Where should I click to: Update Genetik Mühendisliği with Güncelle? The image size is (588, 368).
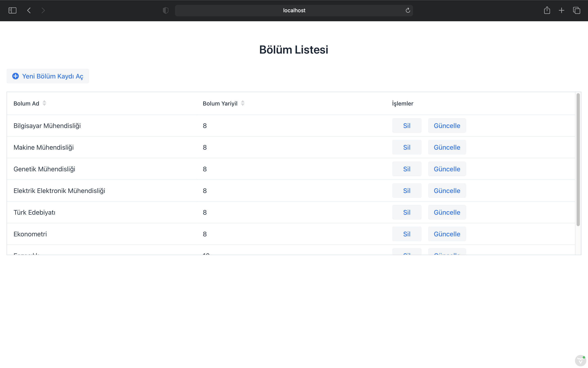tap(447, 169)
